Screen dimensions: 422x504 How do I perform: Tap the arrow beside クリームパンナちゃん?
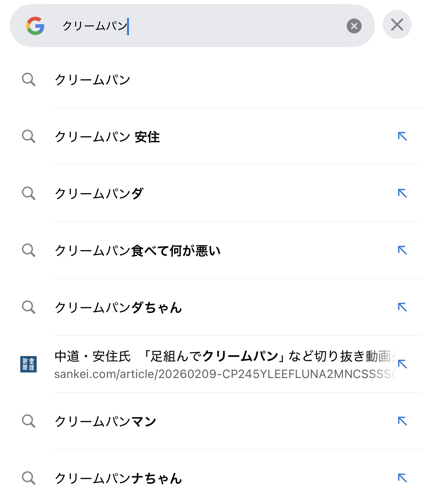pyautogui.click(x=402, y=478)
